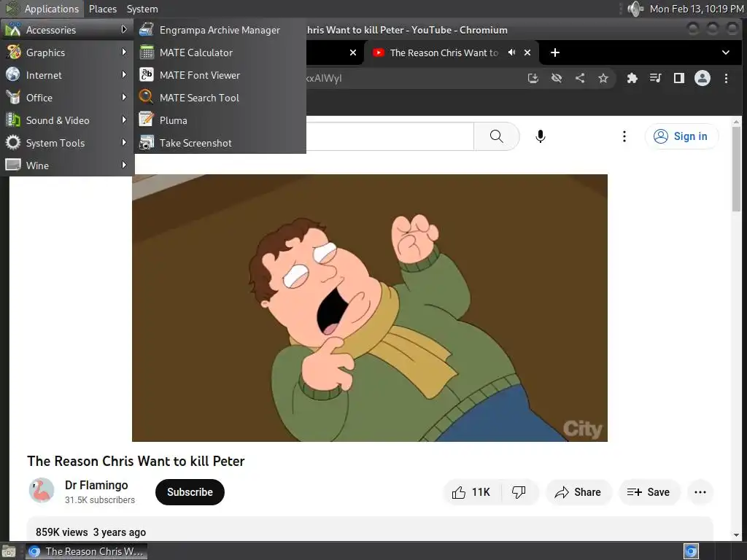Select Take Screenshot entry
Screen dimensions: 747x560
[220, 143]
